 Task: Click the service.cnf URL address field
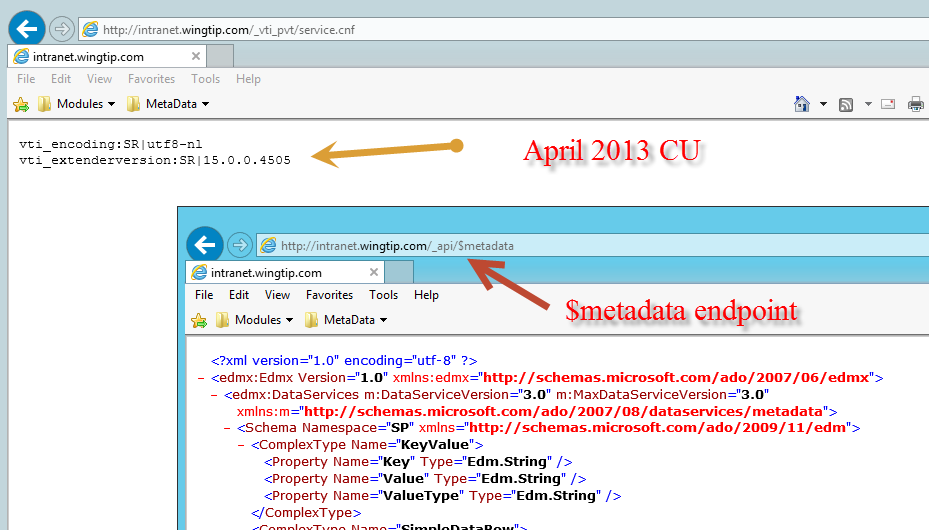[x=504, y=30]
